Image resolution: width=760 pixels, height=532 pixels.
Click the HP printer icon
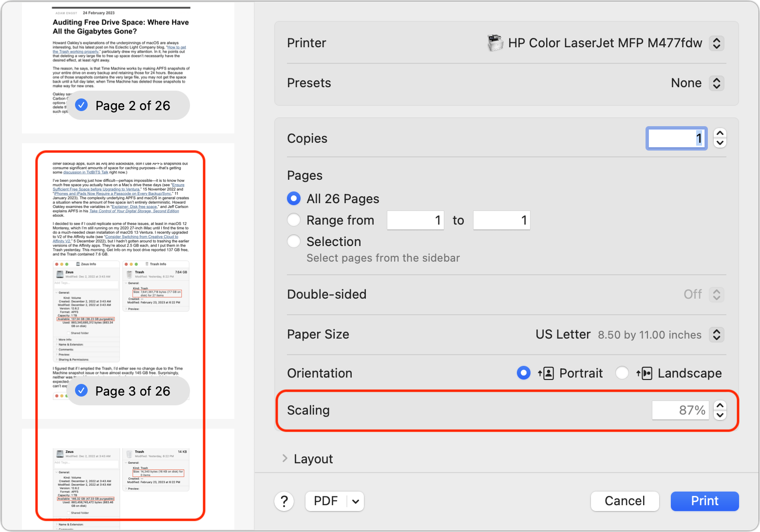(494, 43)
